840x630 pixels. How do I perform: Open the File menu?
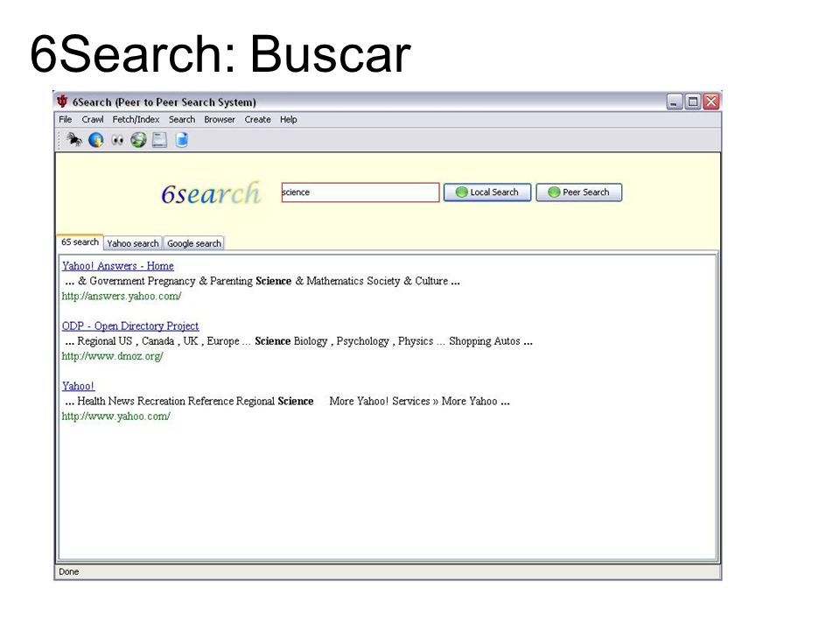tap(66, 120)
